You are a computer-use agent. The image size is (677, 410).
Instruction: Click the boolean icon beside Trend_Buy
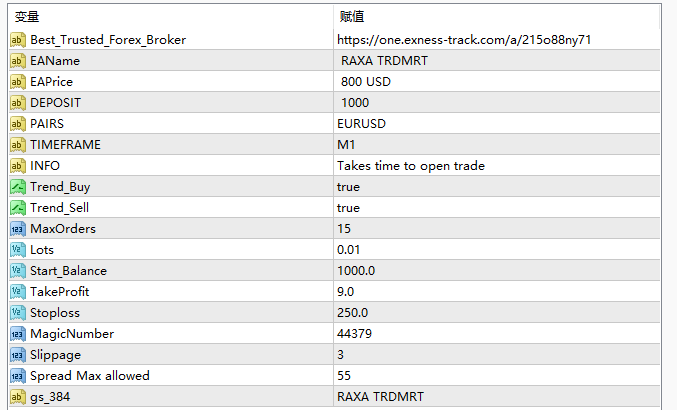click(x=18, y=187)
